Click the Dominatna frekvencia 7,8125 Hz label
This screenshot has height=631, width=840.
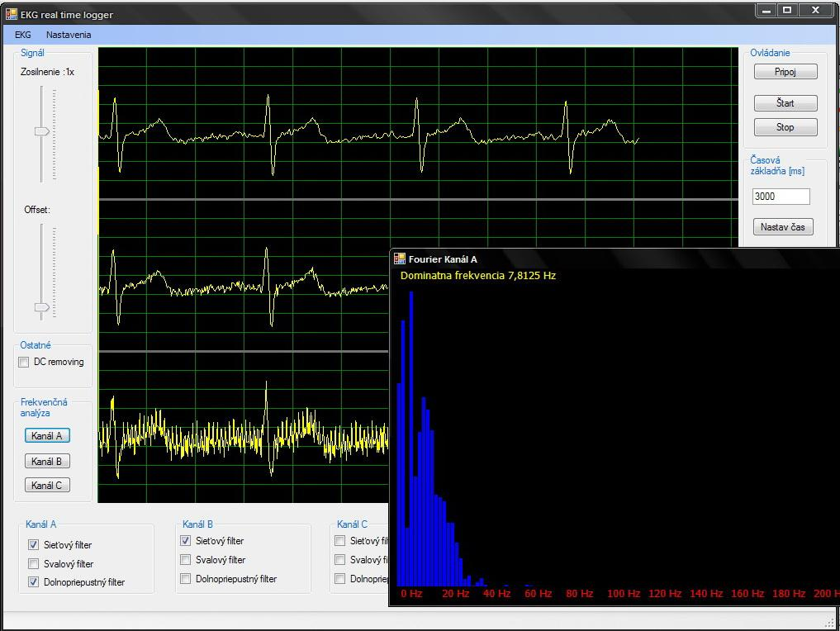click(478, 275)
